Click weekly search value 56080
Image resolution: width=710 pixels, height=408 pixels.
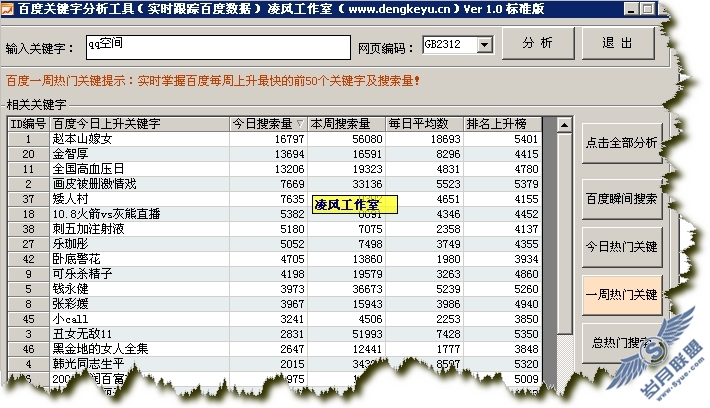click(x=367, y=139)
